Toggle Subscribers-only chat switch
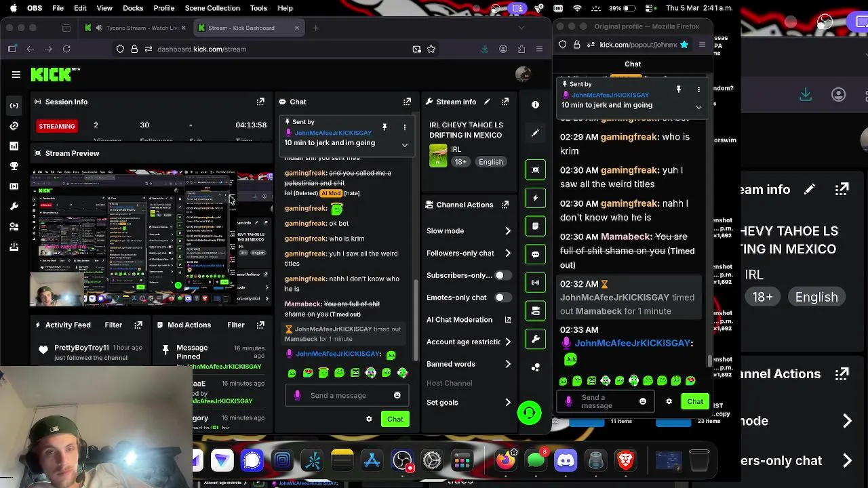The width and height of the screenshot is (868, 488). click(503, 275)
